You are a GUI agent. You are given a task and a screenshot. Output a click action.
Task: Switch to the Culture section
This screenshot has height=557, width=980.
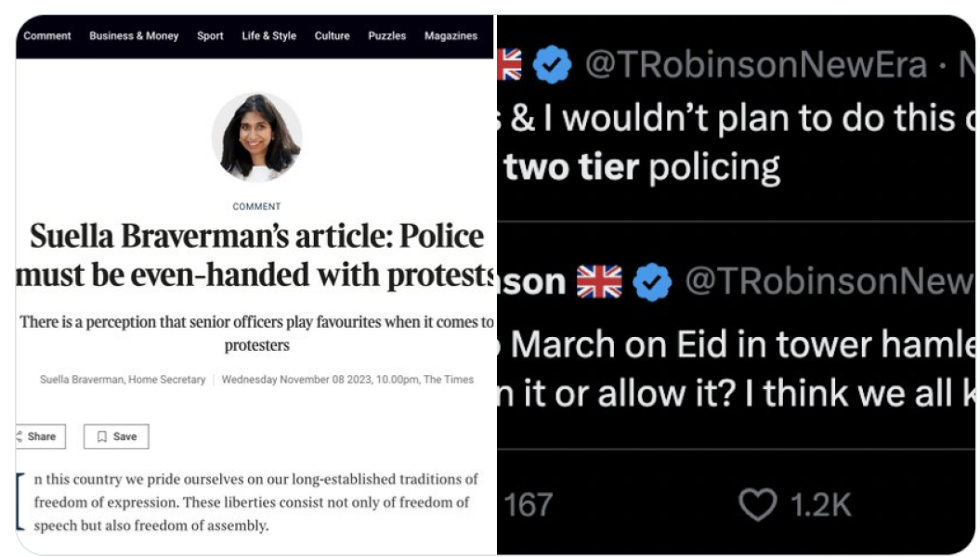[332, 36]
